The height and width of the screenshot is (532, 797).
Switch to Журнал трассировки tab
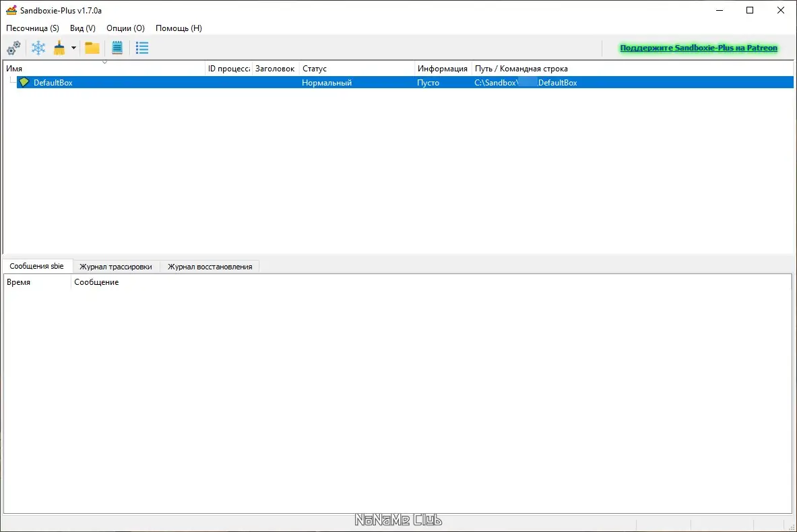click(116, 266)
